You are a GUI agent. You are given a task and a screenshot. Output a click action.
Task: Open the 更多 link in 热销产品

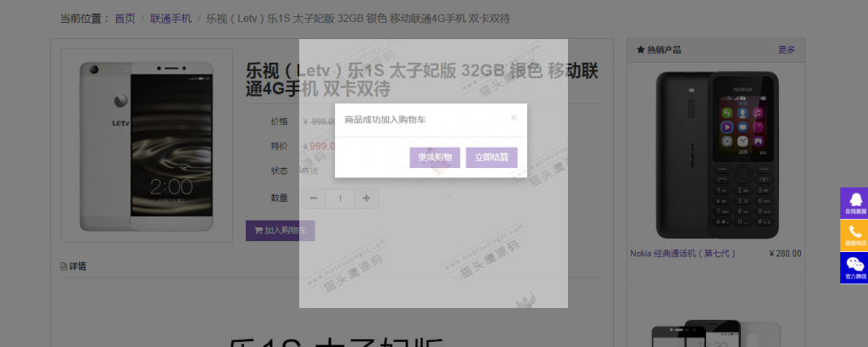(787, 50)
